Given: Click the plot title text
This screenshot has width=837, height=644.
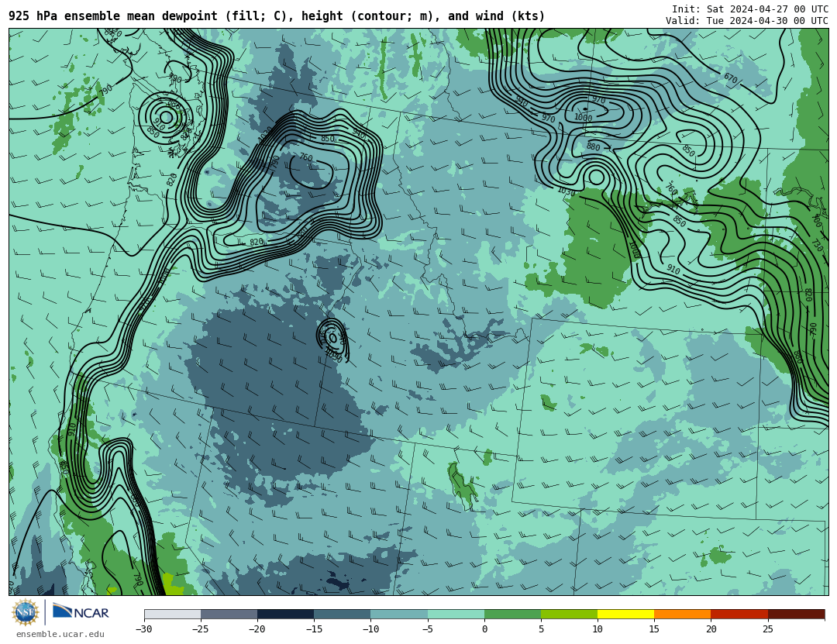Looking at the screenshot, I should (277, 16).
